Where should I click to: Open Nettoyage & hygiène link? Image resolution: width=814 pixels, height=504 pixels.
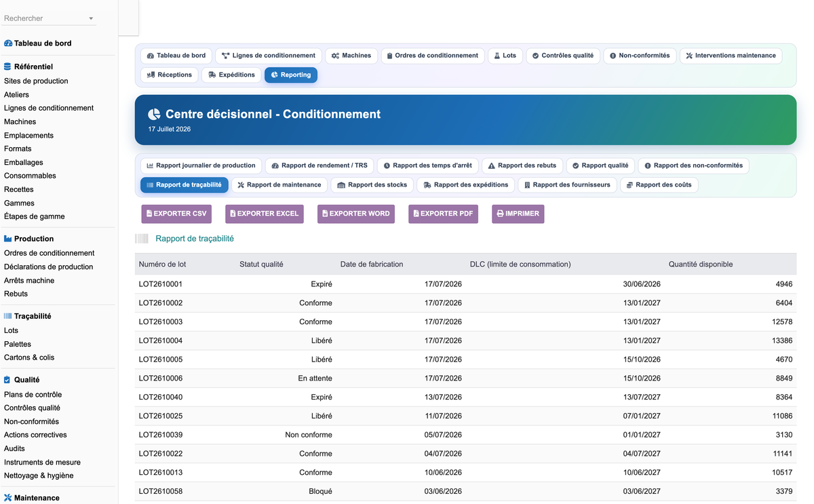coord(39,476)
